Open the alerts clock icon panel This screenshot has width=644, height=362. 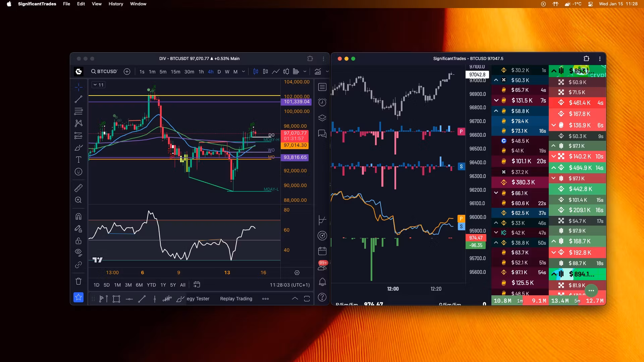tap(322, 102)
